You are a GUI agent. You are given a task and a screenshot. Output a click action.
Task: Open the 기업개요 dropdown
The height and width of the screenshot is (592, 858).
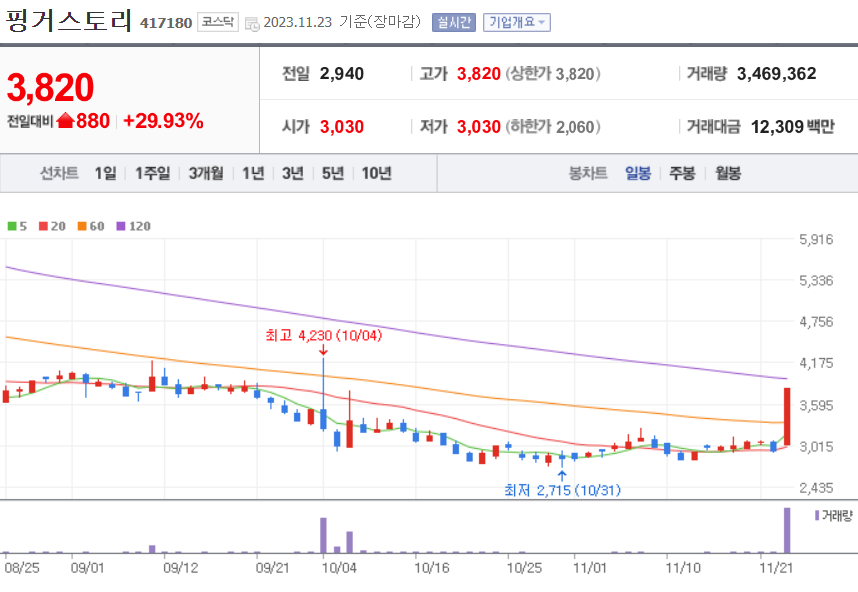[x=517, y=22]
